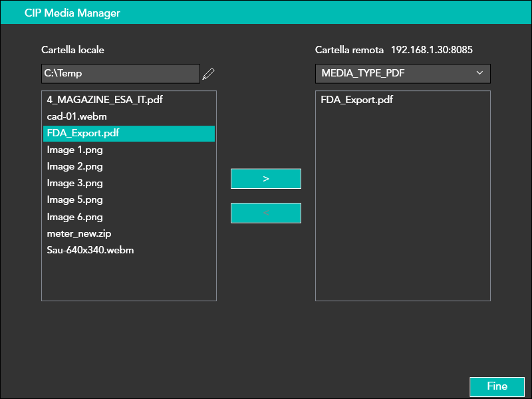Click empty area of remote folder list
This screenshot has width=532, height=399.
point(402,213)
